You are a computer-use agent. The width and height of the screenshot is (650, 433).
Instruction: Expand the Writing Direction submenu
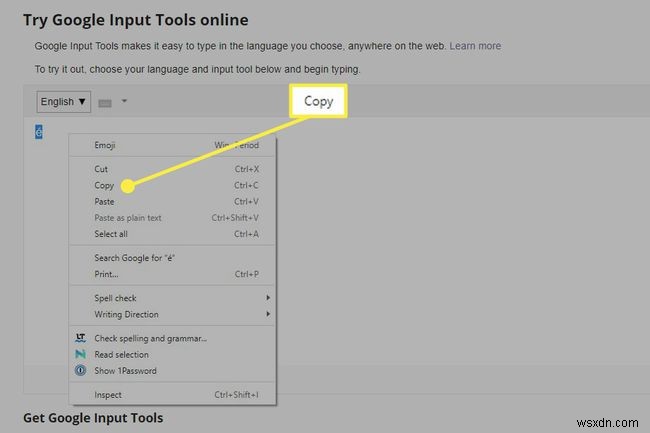(x=172, y=314)
